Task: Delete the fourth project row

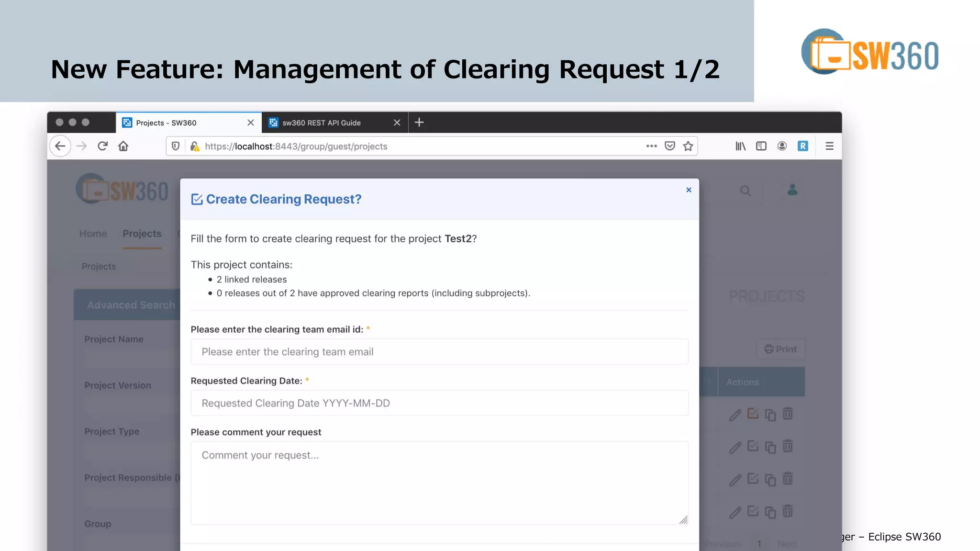Action: (x=788, y=511)
